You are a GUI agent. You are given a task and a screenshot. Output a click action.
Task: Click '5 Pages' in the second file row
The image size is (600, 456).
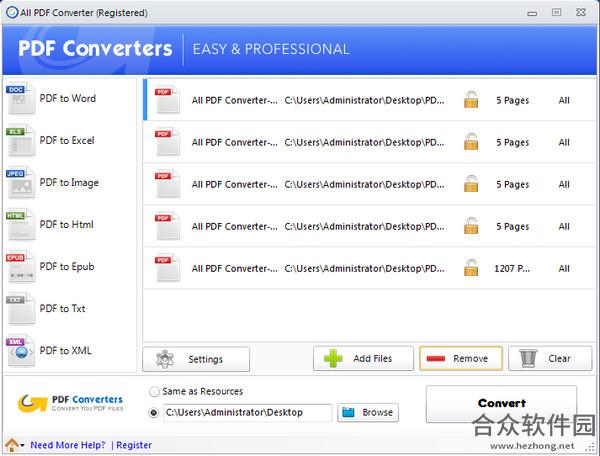click(513, 142)
